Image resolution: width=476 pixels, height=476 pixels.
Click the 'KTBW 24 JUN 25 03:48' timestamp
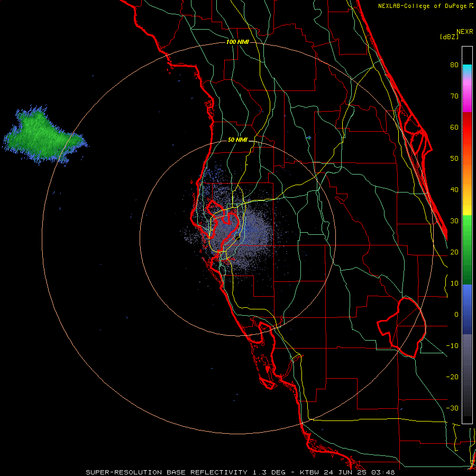[x=347, y=472]
